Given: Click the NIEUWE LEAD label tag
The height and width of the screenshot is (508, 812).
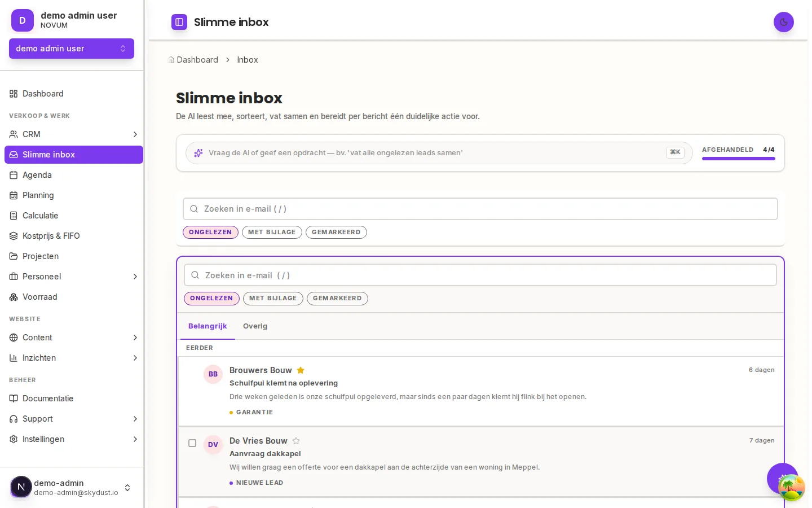Looking at the screenshot, I should (257, 483).
